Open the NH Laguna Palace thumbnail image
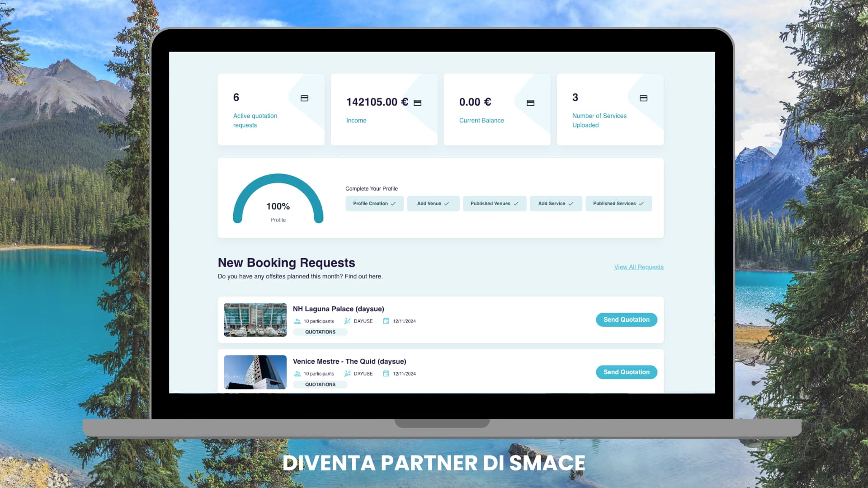The image size is (868, 488). click(255, 320)
